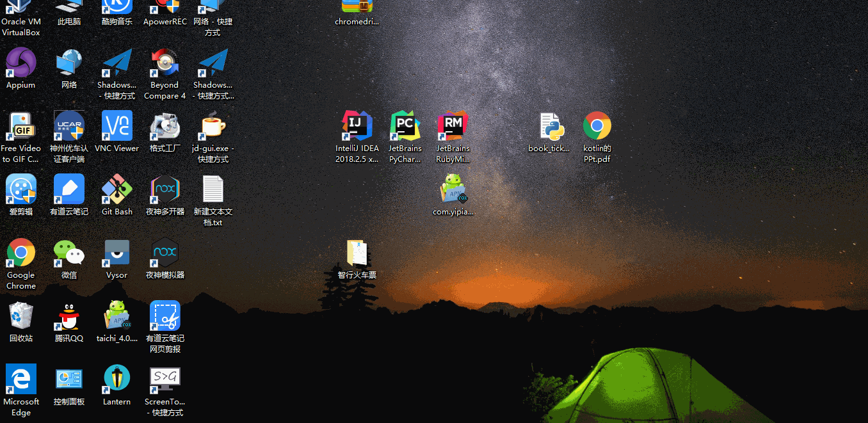Image resolution: width=868 pixels, height=423 pixels.
Task: Select the taichi_4.0 APK file
Action: pyautogui.click(x=117, y=322)
